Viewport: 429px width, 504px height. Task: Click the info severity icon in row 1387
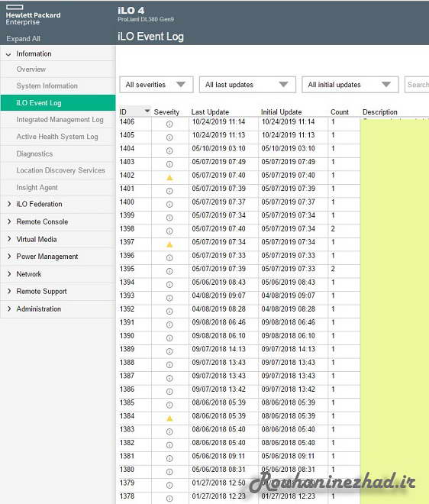click(169, 378)
